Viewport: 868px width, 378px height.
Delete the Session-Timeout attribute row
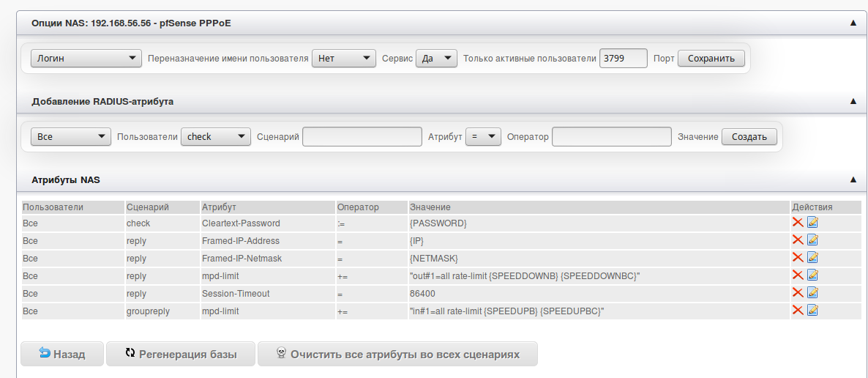pyautogui.click(x=798, y=293)
